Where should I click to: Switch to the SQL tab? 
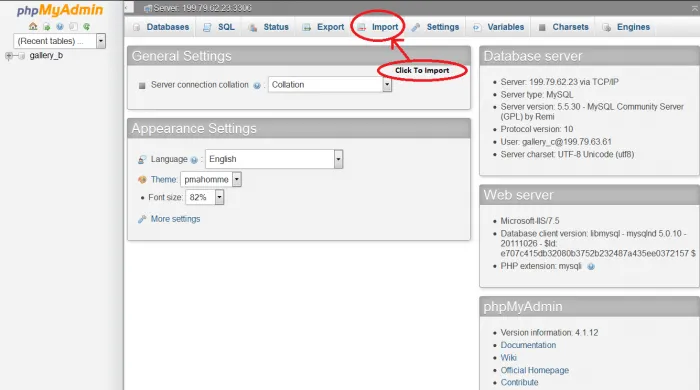226,27
